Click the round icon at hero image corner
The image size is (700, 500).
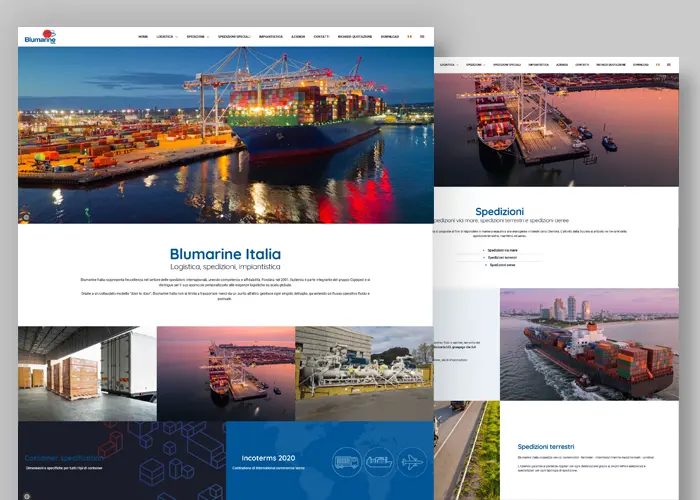[x=26, y=217]
